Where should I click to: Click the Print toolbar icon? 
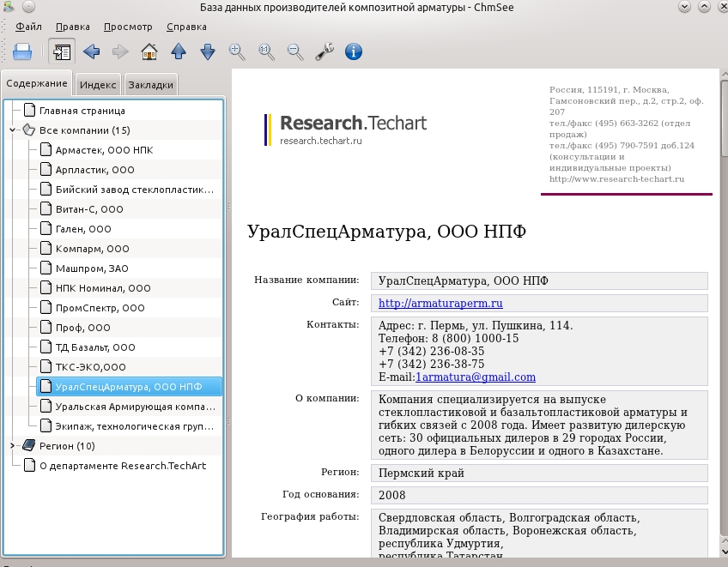[22, 51]
